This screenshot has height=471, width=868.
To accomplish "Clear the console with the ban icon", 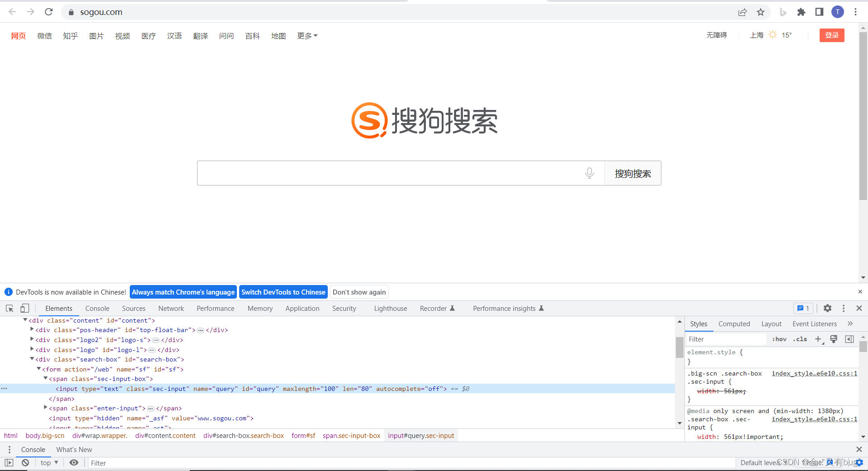I will point(25,462).
